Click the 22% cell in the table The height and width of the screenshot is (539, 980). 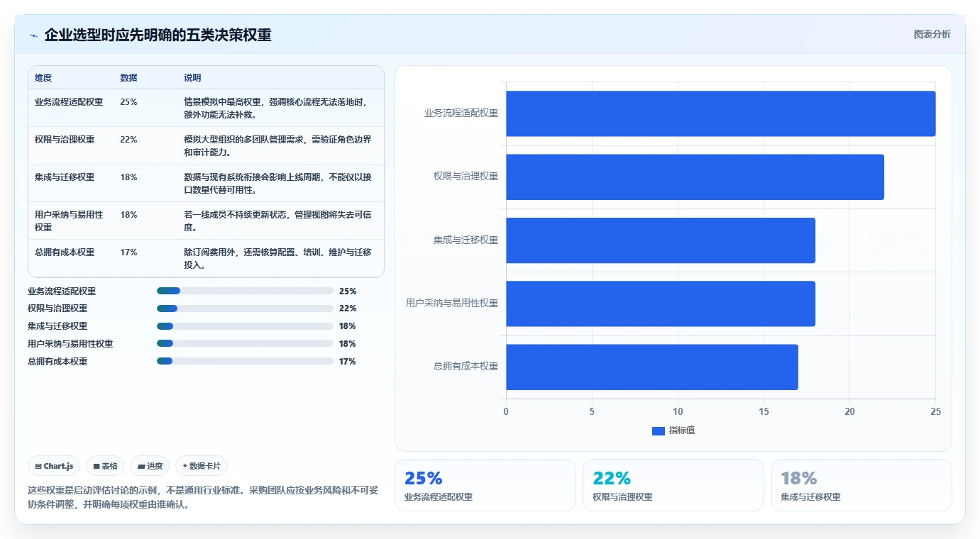(128, 140)
